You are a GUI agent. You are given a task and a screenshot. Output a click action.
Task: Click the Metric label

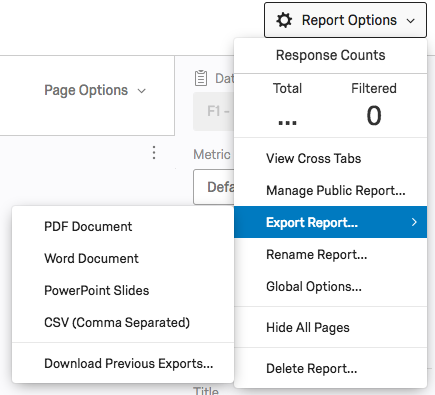[212, 154]
